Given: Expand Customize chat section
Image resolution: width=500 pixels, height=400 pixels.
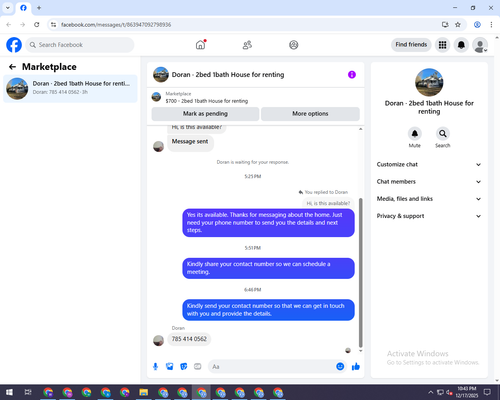Looking at the screenshot, I should pyautogui.click(x=429, y=164).
